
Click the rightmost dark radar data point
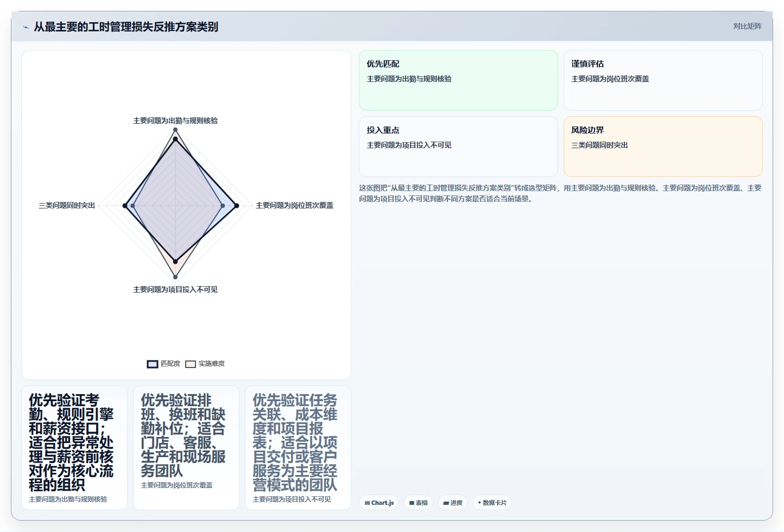tap(237, 206)
